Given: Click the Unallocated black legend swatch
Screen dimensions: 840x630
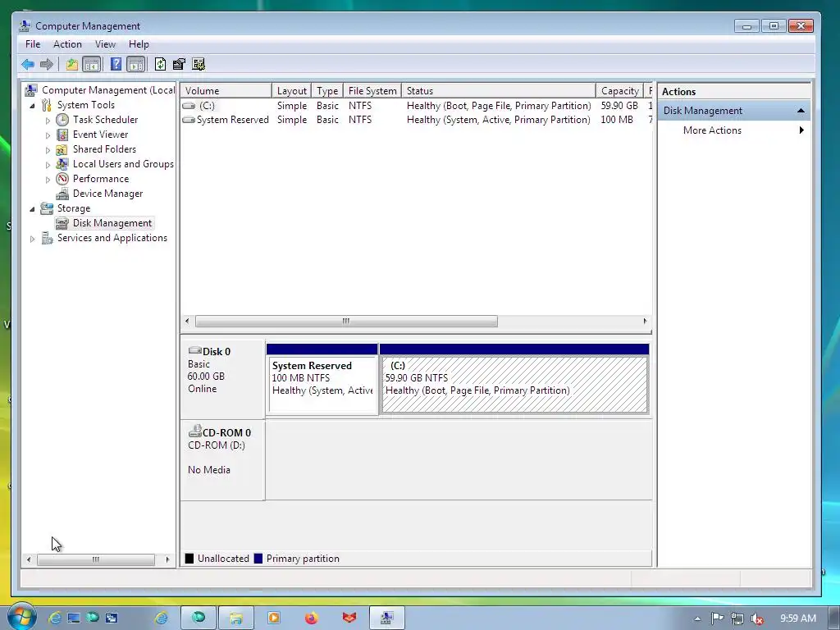Looking at the screenshot, I should 189,558.
